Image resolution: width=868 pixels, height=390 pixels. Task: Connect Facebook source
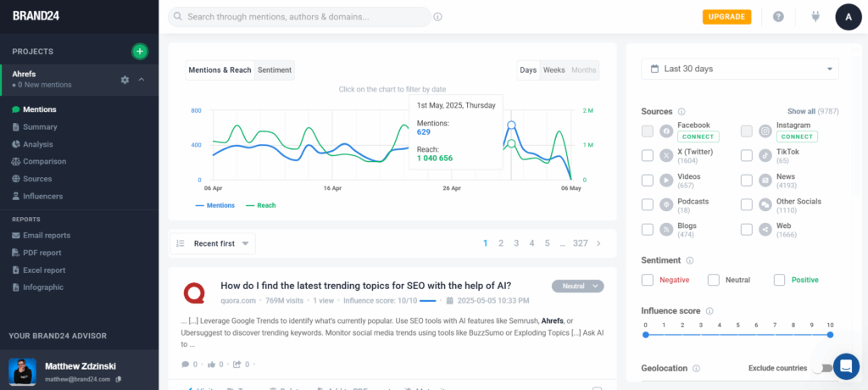[x=698, y=136]
